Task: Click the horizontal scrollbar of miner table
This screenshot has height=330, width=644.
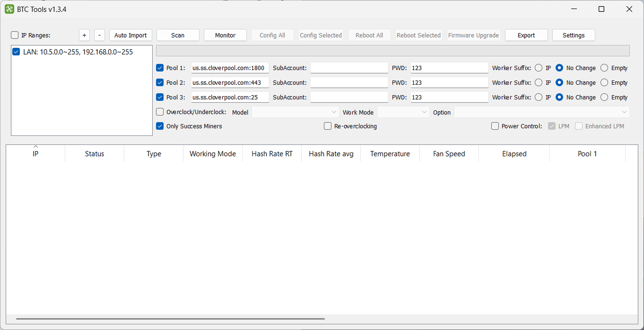Action: [x=170, y=319]
